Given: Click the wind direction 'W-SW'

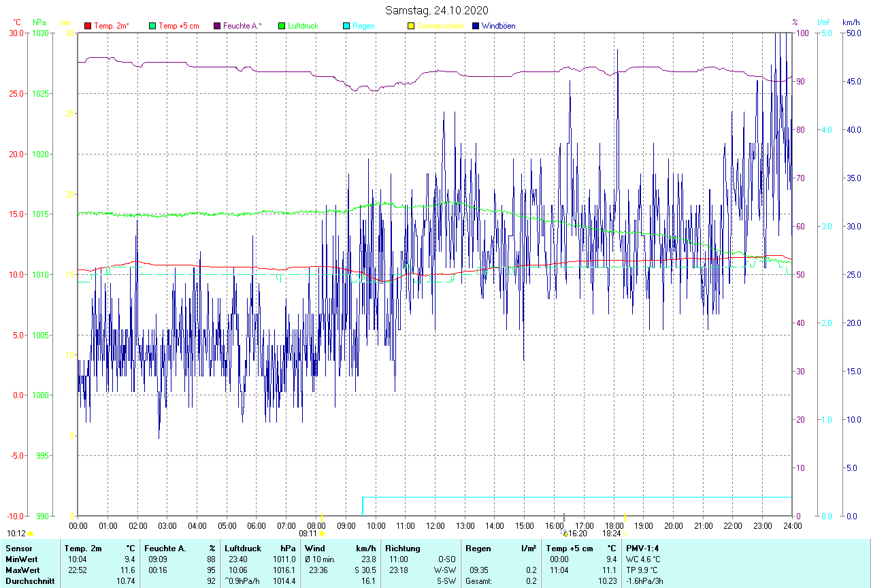Looking at the screenshot, I should point(446,570).
